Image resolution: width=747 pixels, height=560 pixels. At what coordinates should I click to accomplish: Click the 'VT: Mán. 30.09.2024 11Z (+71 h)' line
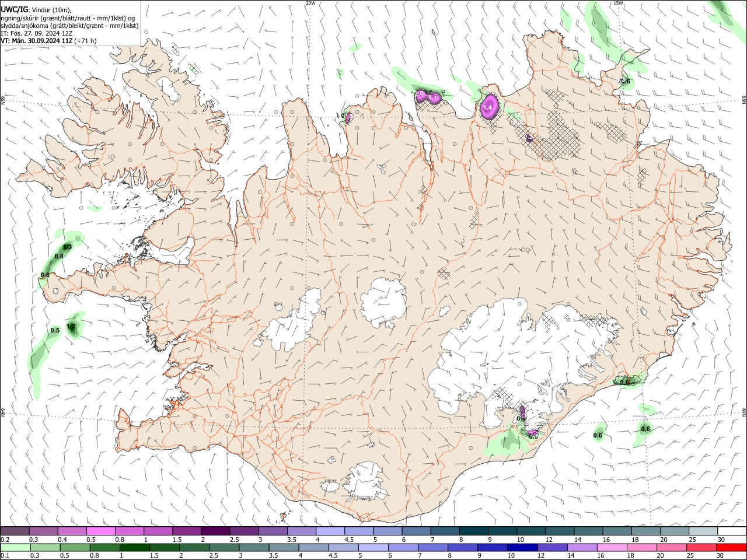tap(48, 41)
